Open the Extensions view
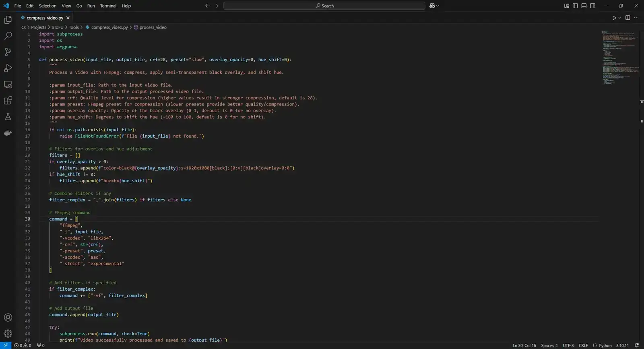Viewport: 644px width, 349px height. 8,101
